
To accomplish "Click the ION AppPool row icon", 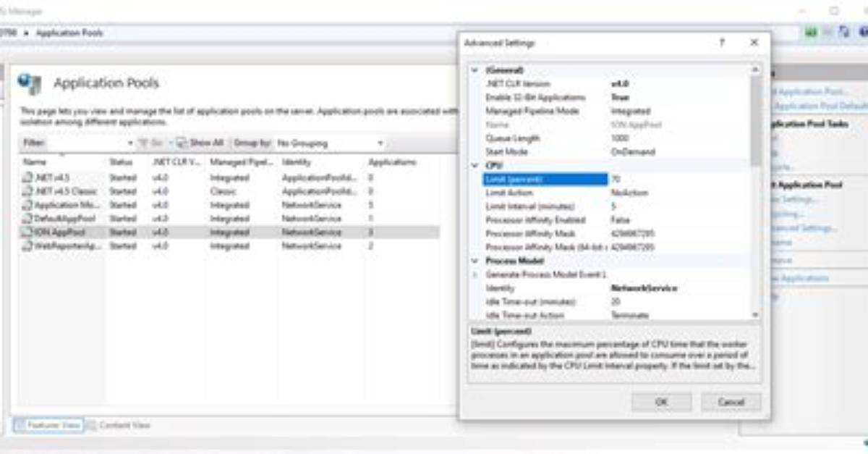I will pos(27,232).
